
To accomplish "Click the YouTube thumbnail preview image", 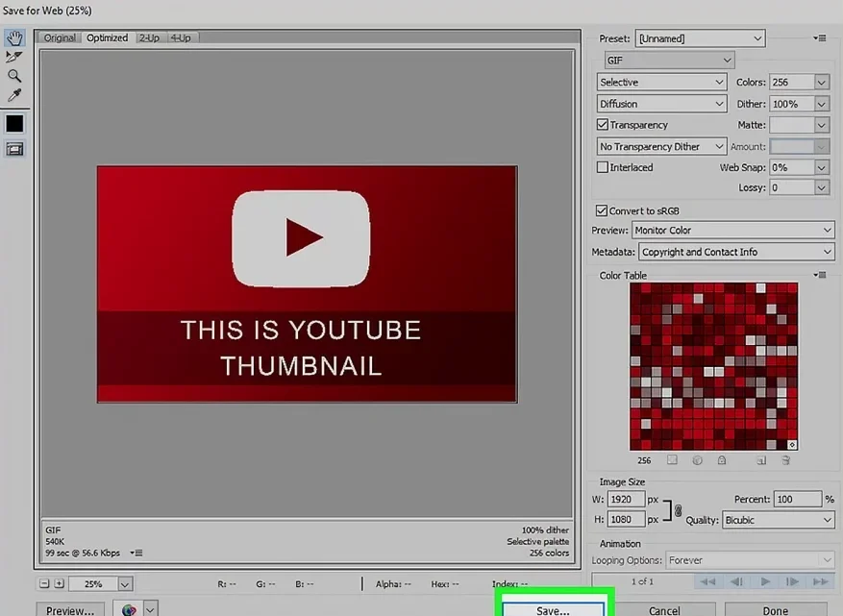I will click(x=307, y=283).
